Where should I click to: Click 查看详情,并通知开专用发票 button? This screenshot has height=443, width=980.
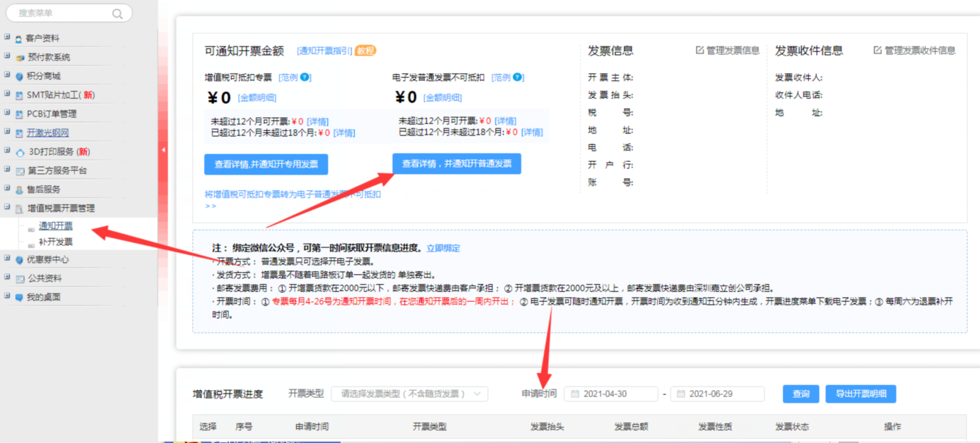[x=266, y=164]
